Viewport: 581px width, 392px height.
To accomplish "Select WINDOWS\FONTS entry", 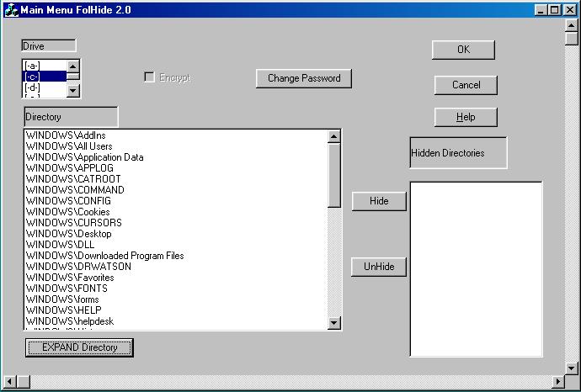I will [176, 289].
